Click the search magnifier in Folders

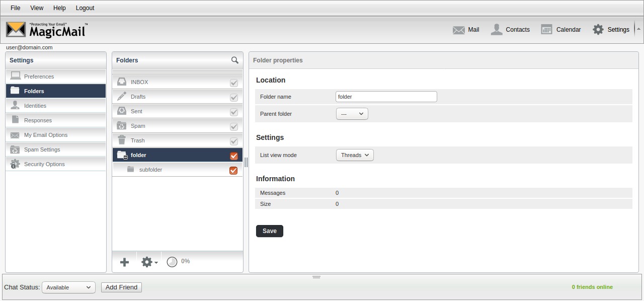coord(234,60)
